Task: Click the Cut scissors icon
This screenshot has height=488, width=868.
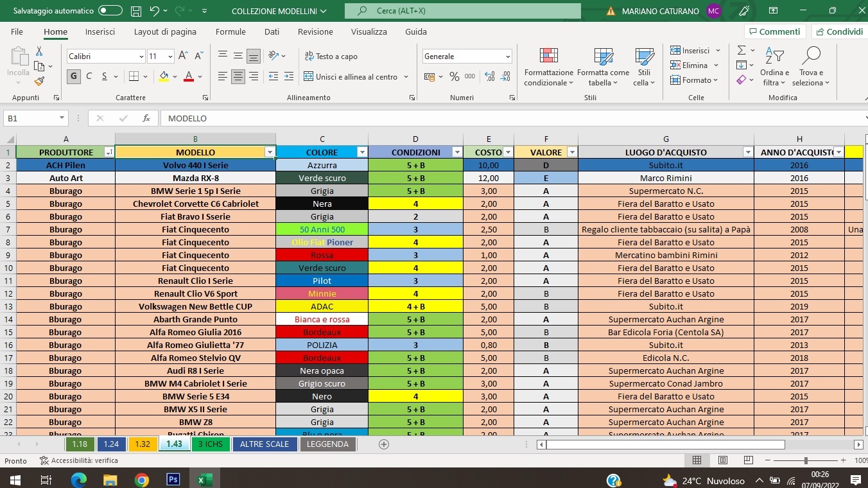Action: click(x=39, y=51)
